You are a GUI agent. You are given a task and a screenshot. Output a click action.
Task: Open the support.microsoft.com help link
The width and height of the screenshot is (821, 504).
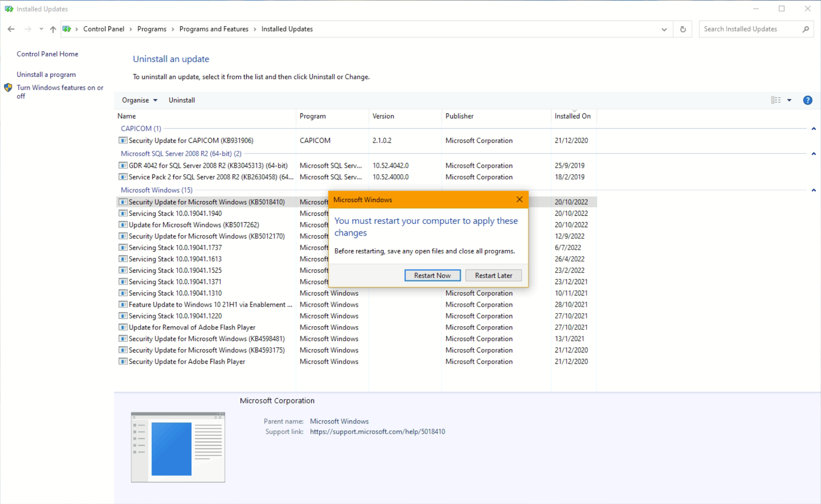coord(377,431)
